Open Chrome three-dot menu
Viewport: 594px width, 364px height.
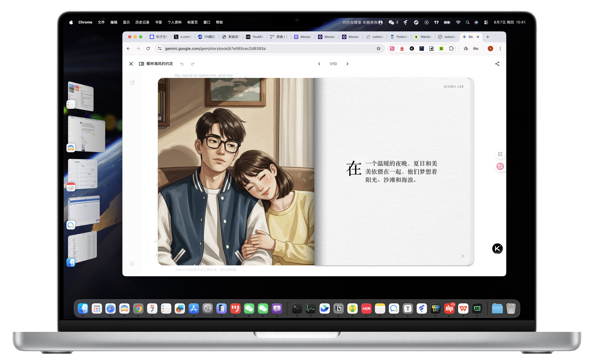pos(500,49)
